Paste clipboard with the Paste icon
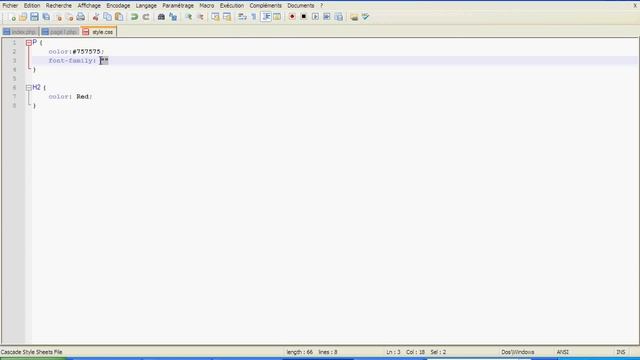 (119, 17)
